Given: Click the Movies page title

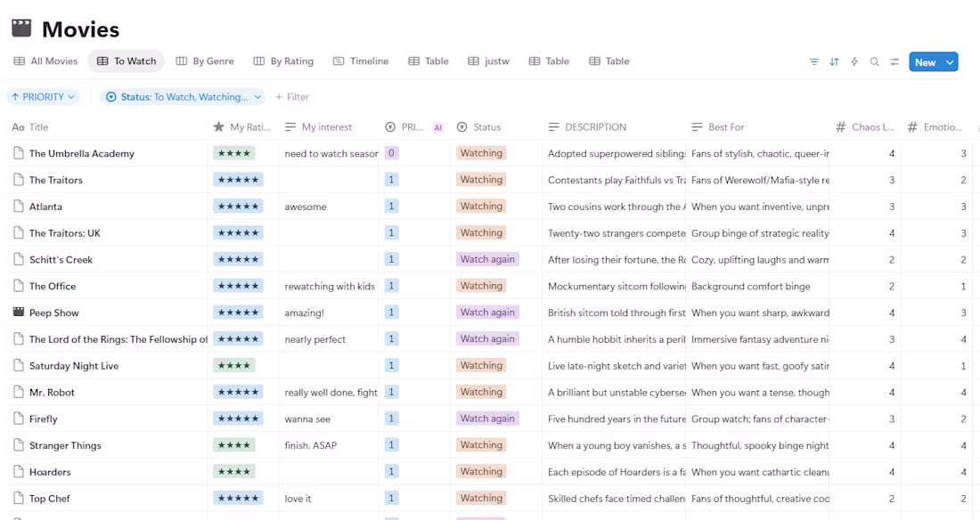Looking at the screenshot, I should pyautogui.click(x=80, y=29).
